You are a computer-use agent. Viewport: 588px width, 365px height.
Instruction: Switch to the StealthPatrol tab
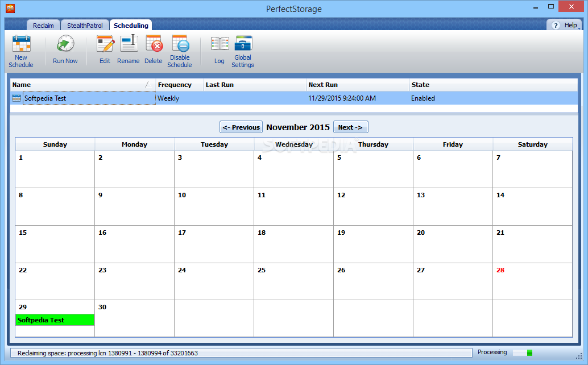[85, 25]
